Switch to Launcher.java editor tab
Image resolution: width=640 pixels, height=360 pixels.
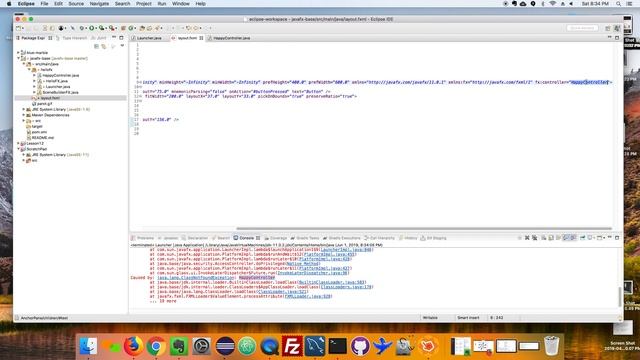[147, 38]
